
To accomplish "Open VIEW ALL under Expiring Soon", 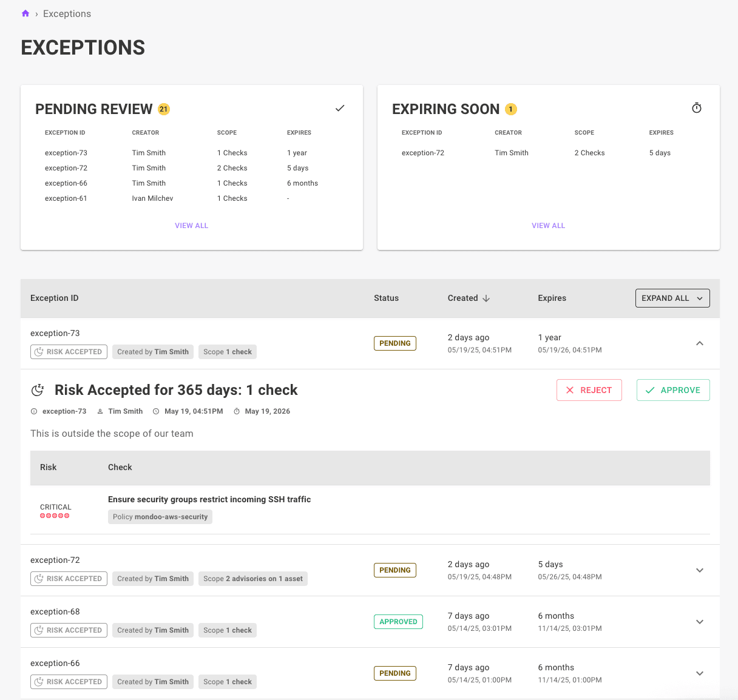I will point(548,225).
